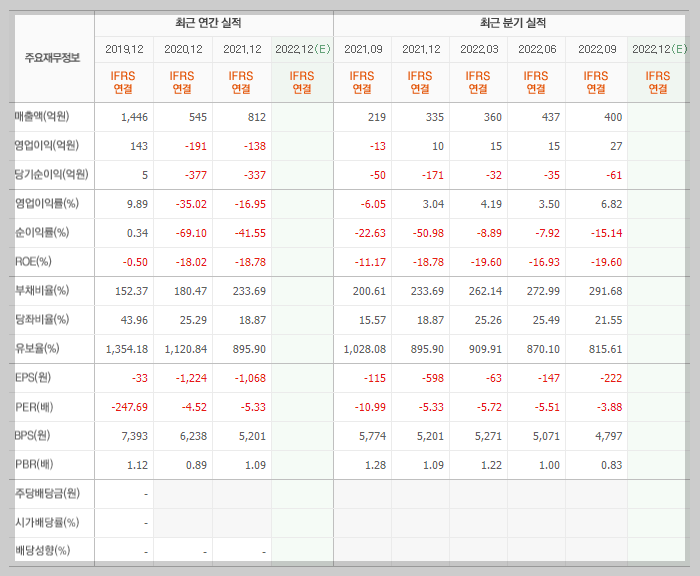Click the sales value 1,446
The height and width of the screenshot is (576, 700).
pyautogui.click(x=134, y=117)
